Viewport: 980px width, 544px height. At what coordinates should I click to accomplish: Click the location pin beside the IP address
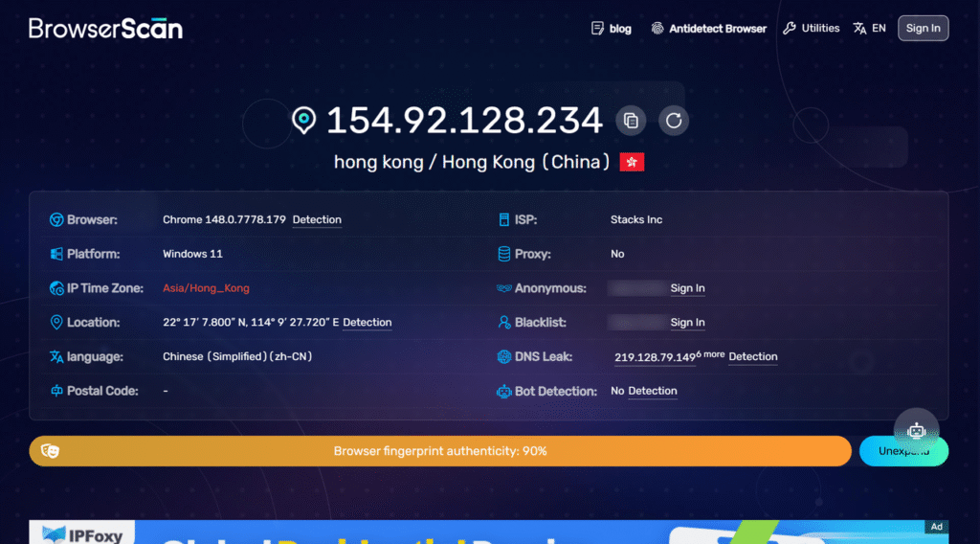[x=303, y=120]
